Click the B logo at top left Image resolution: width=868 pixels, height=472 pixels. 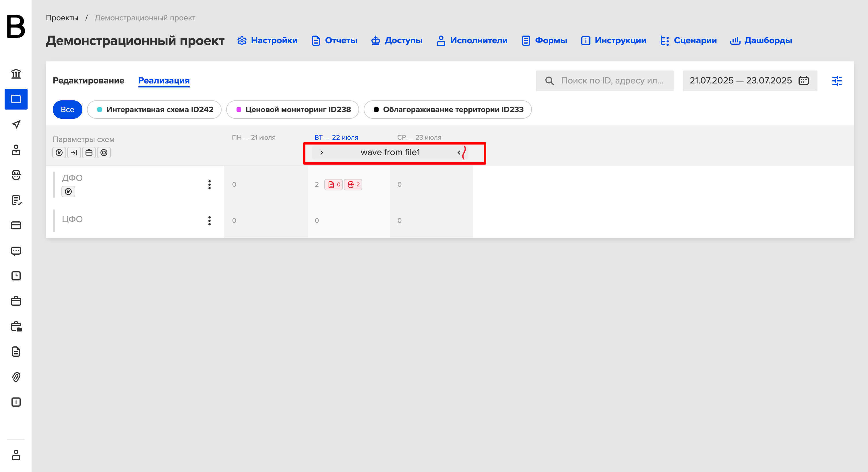click(16, 26)
